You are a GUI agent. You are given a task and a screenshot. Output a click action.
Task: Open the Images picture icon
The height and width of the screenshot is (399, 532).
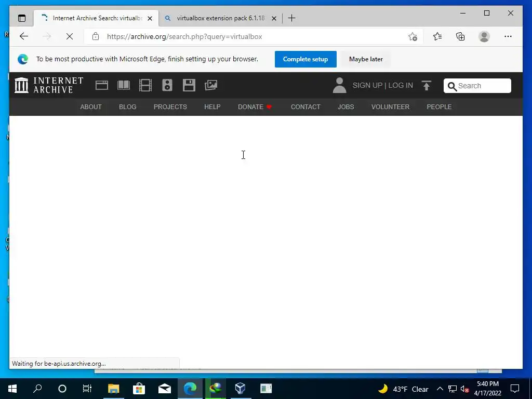(211, 85)
